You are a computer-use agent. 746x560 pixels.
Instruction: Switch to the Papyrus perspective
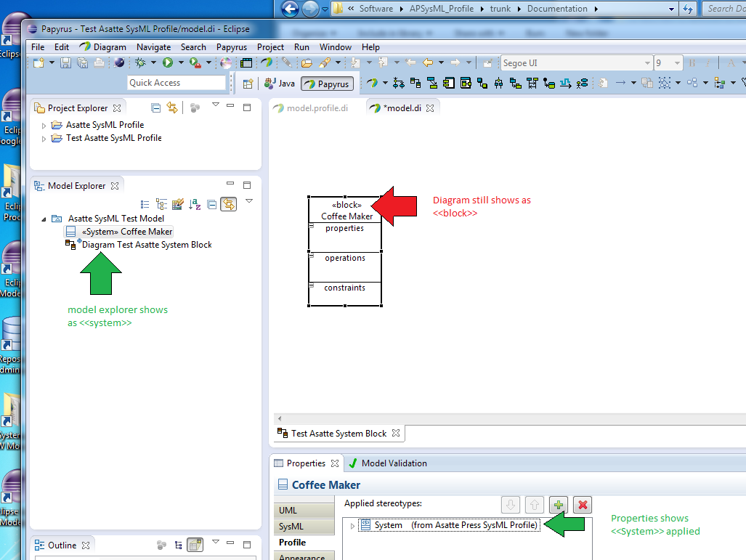[328, 84]
